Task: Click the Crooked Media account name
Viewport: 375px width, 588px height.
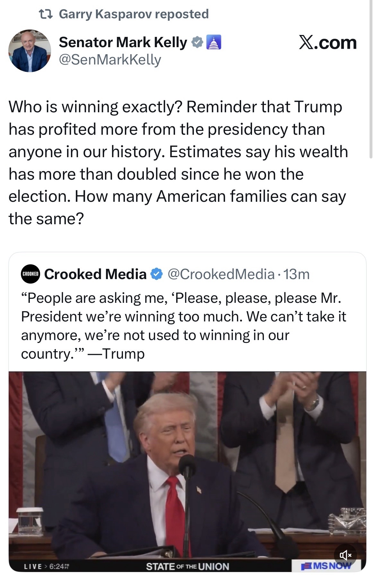Action: click(x=95, y=274)
